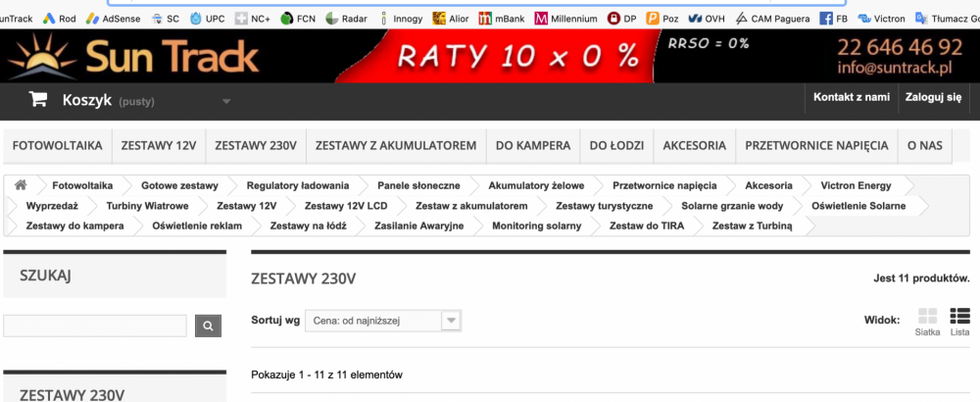Open the AKCESORIA menu

[x=695, y=146]
